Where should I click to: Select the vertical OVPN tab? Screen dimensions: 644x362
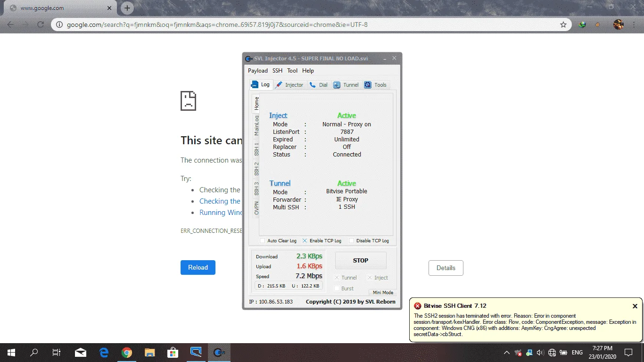pos(256,208)
